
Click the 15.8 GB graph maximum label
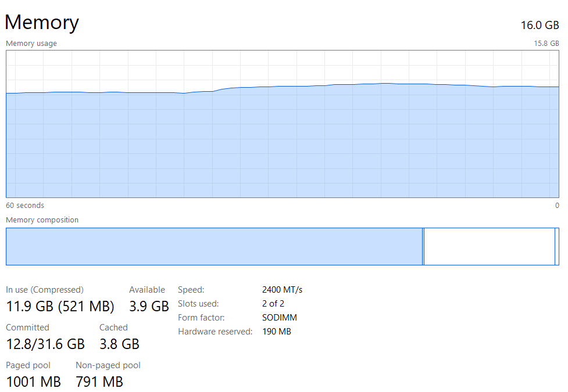(x=546, y=44)
